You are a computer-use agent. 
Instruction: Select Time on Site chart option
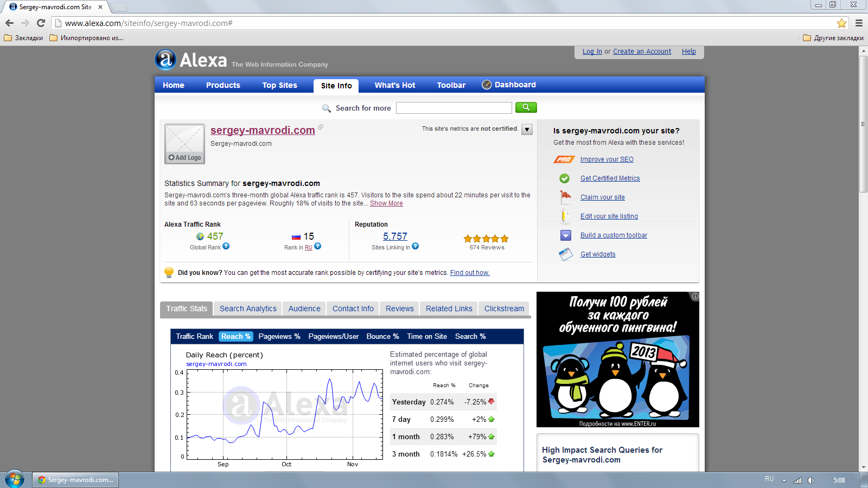(427, 336)
